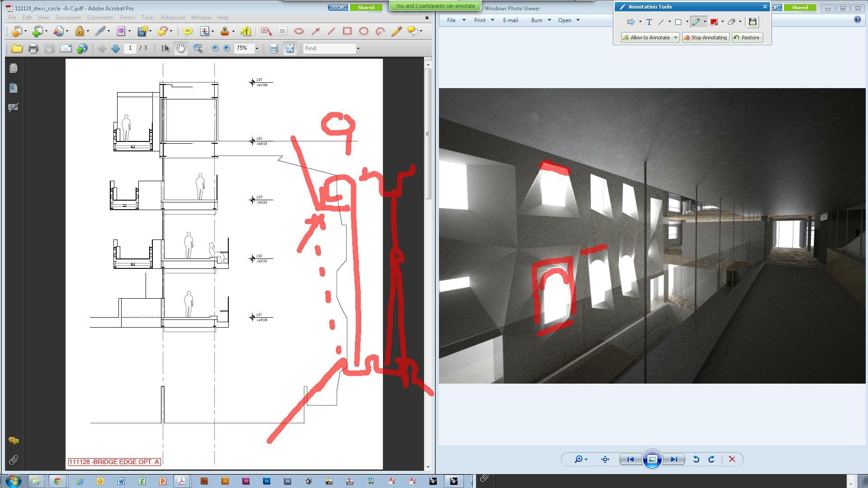The image size is (868, 488).
Task: Expand the Allow to Annotate dropdown
Action: [675, 38]
